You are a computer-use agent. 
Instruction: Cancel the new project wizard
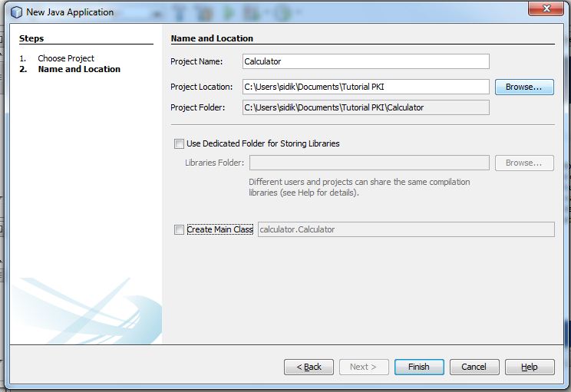point(474,367)
